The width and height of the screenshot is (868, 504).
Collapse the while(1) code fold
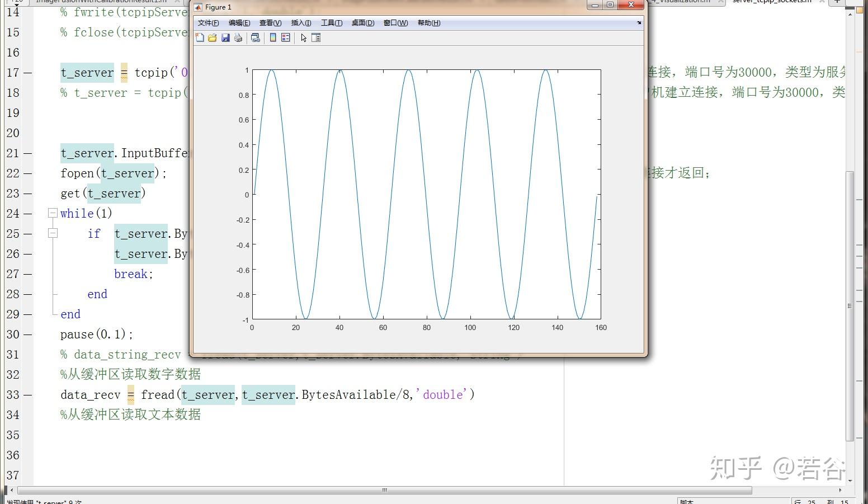[52, 213]
